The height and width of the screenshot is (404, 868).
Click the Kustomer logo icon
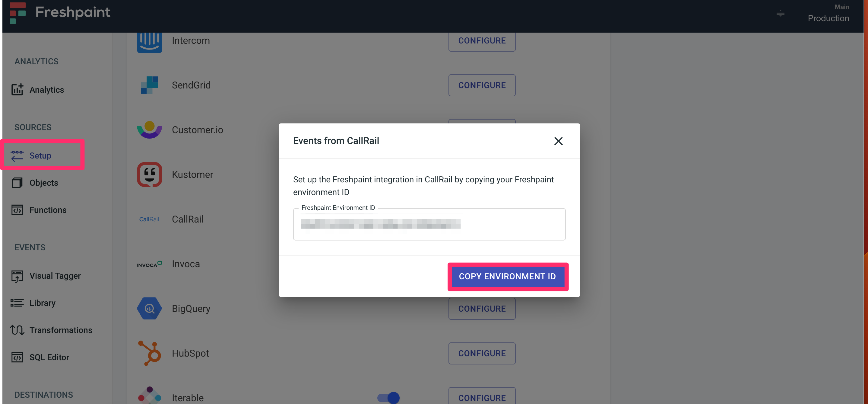coord(149,174)
